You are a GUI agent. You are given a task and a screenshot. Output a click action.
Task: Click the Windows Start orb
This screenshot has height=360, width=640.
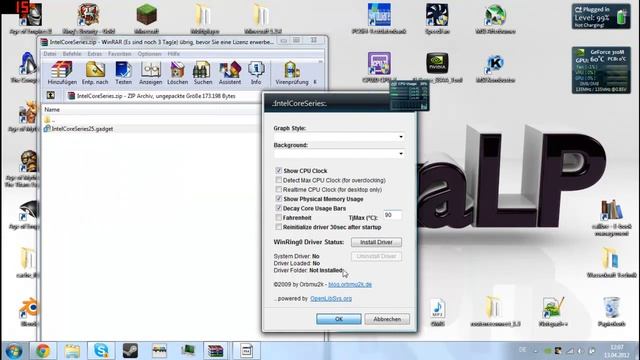pyautogui.click(x=14, y=351)
